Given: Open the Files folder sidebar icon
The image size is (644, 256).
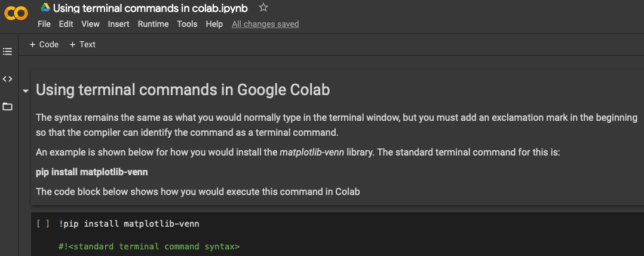Looking at the screenshot, I should tap(7, 107).
